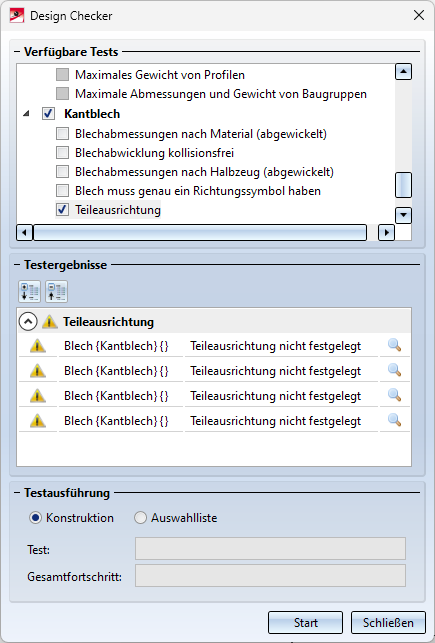Click the expand all results icon
435x643 pixels.
(30, 292)
